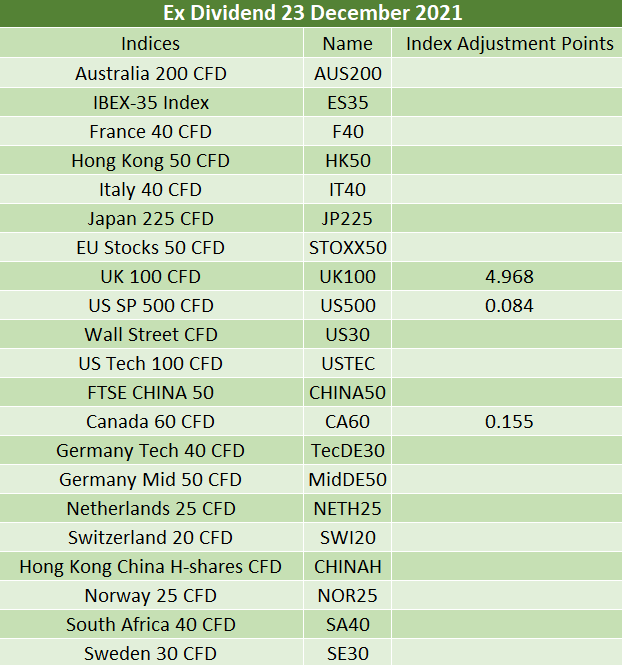Image resolution: width=622 pixels, height=665 pixels.
Task: Click the Ex Dividend 23 December 2021 title
Action: (x=311, y=14)
